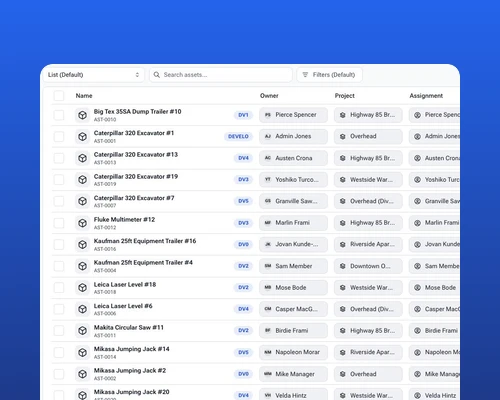Screen dimensions: 500x400
Task: Check the Caterpillar 320 Excavator #1 checkbox
Action: click(x=59, y=137)
